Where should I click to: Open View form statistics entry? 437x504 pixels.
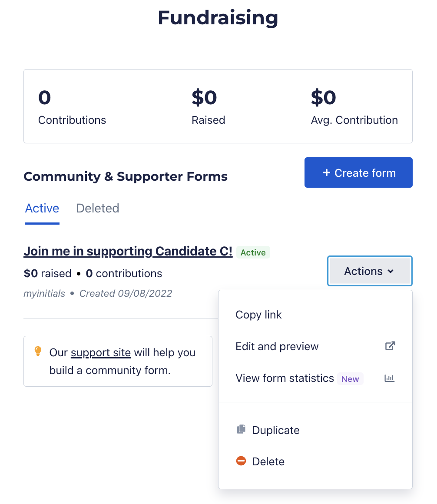[x=315, y=378]
